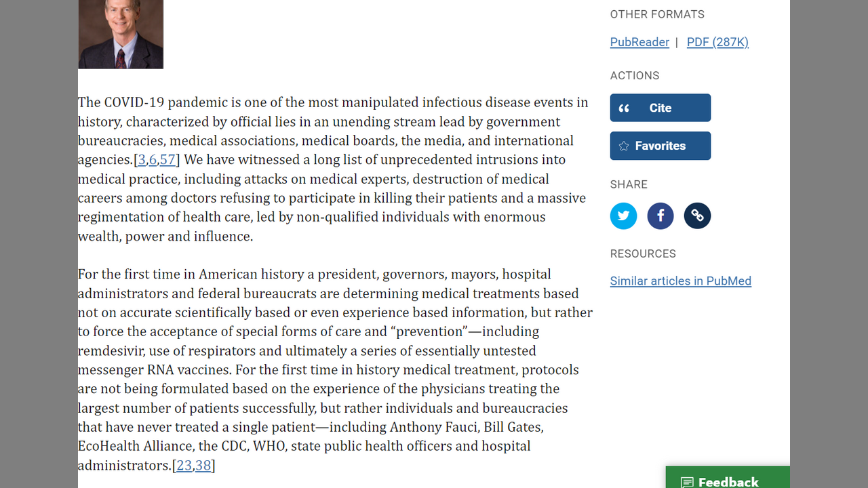Add article to Favorites
868x488 pixels.
pos(660,146)
